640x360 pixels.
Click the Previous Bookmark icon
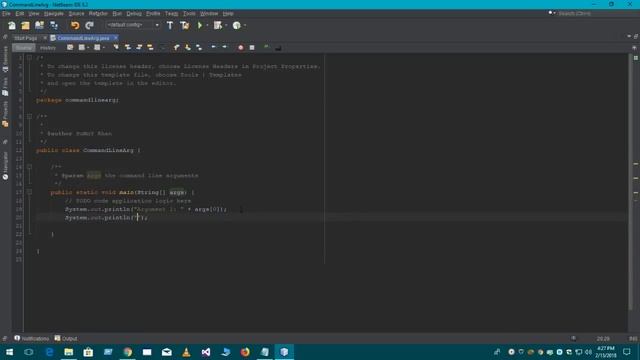click(x=176, y=48)
